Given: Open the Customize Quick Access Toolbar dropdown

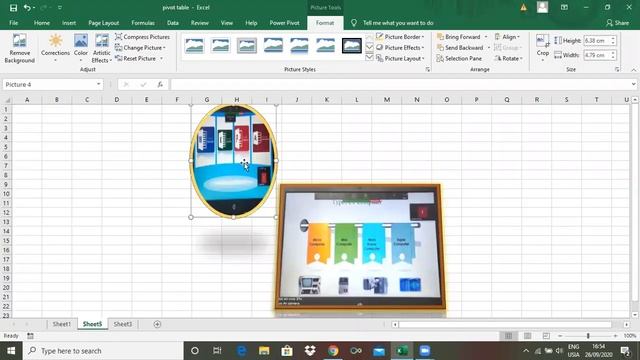Looking at the screenshot, I should click(60, 7).
